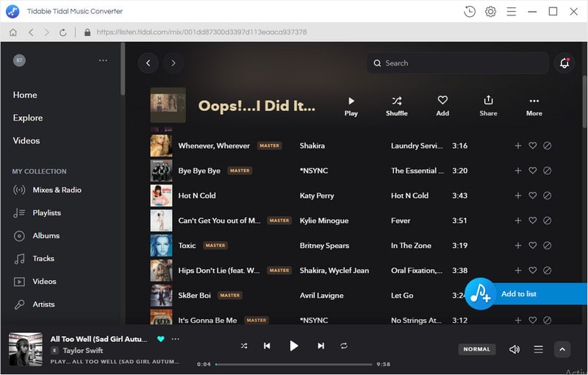
Task: Add Whenever, Wherever to playlist plus icon
Action: (x=518, y=146)
